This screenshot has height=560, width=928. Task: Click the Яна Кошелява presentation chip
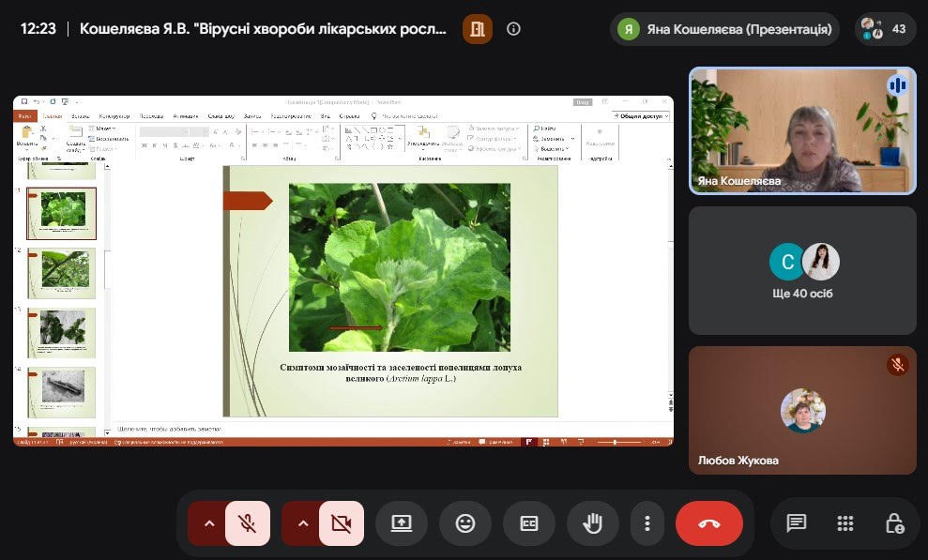(x=725, y=29)
